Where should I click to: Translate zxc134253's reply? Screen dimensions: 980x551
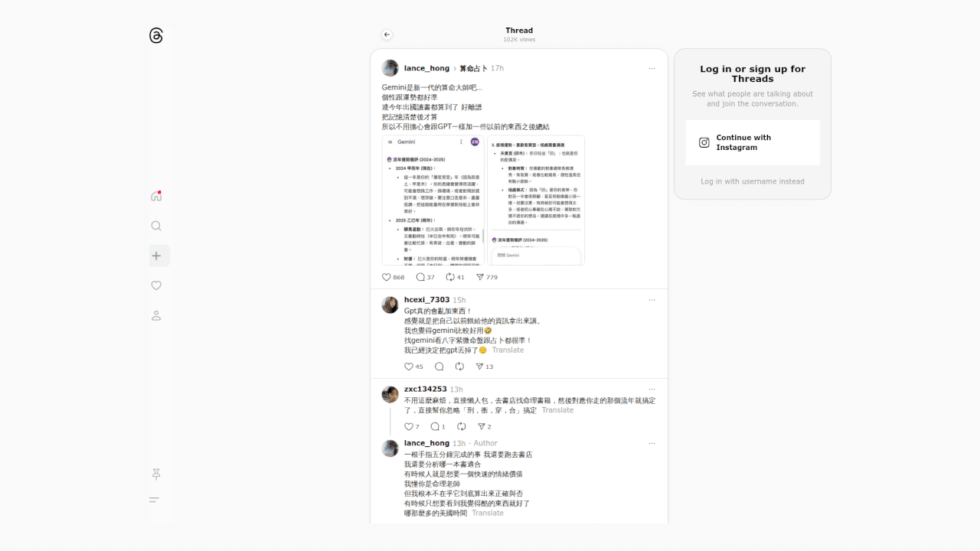point(557,410)
